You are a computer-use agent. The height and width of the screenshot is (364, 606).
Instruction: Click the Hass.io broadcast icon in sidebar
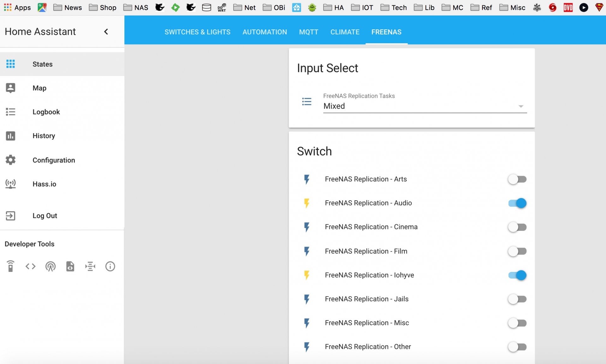10,184
